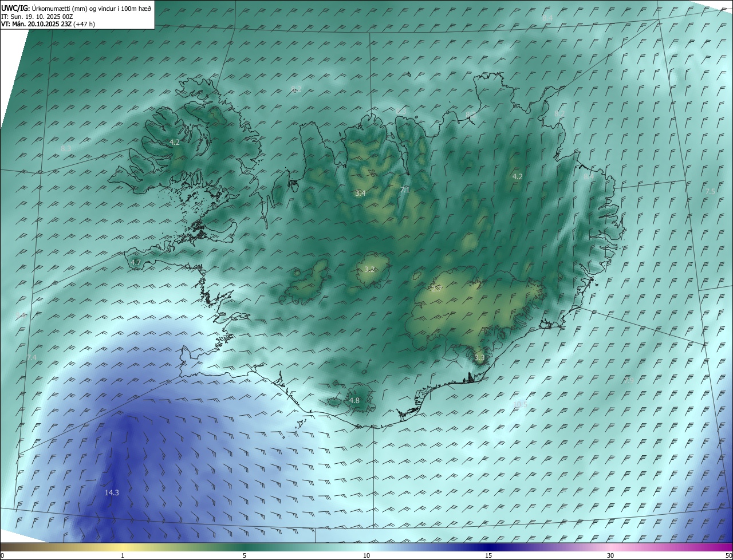
Task: Click the 3.4 value label
Action: point(360,194)
